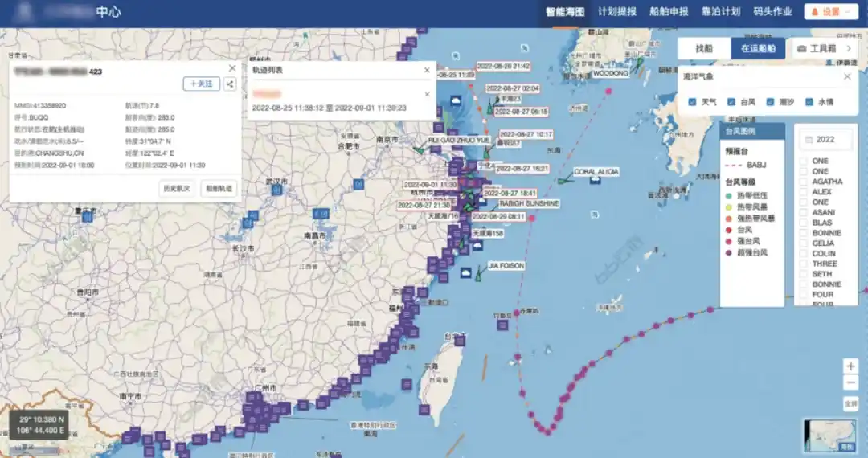
Task: Open the 2022 year picker
Action: tap(824, 139)
